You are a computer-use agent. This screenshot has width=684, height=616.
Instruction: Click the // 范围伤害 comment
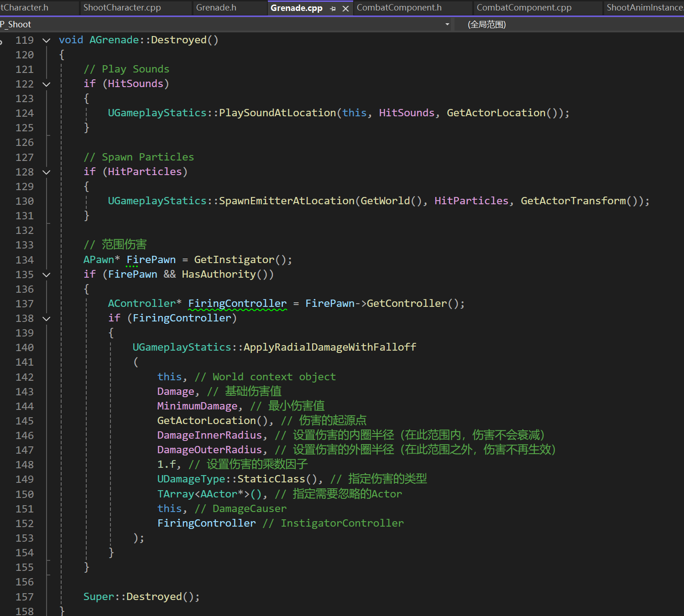[115, 244]
